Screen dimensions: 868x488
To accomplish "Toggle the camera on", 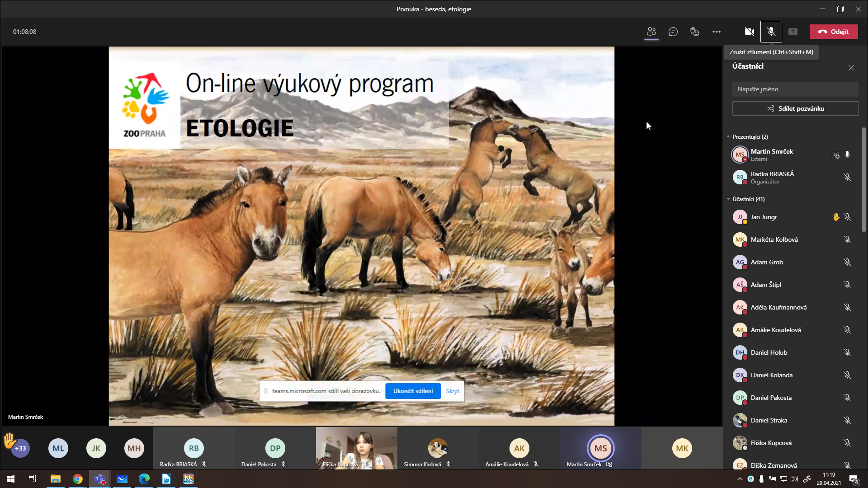I will tap(750, 32).
